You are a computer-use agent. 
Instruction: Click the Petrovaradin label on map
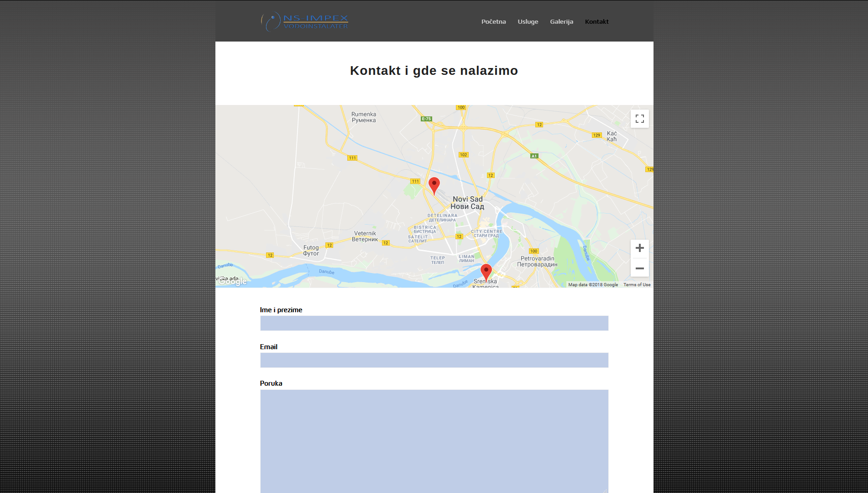pyautogui.click(x=537, y=261)
